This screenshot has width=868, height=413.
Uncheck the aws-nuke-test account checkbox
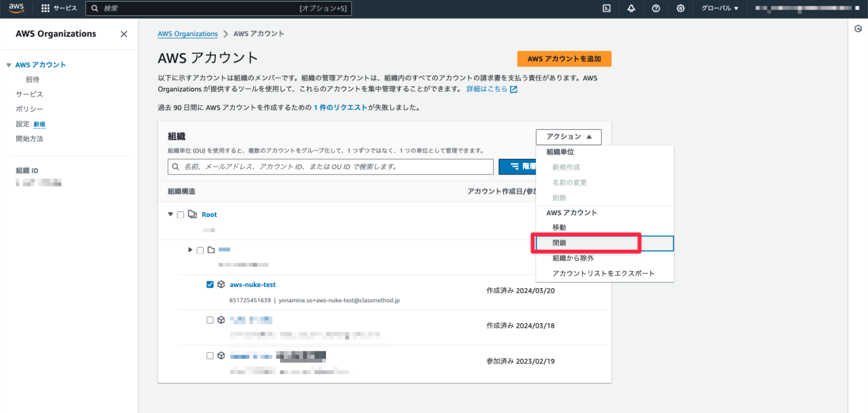(210, 284)
